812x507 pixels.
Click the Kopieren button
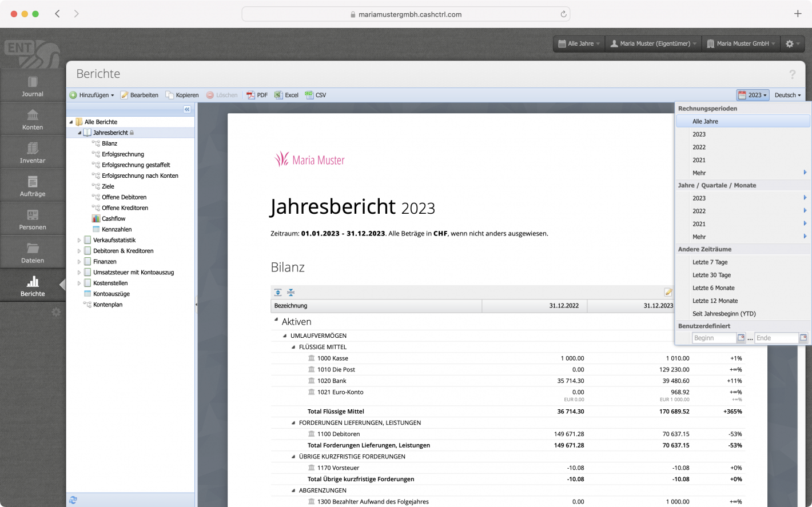tap(182, 95)
